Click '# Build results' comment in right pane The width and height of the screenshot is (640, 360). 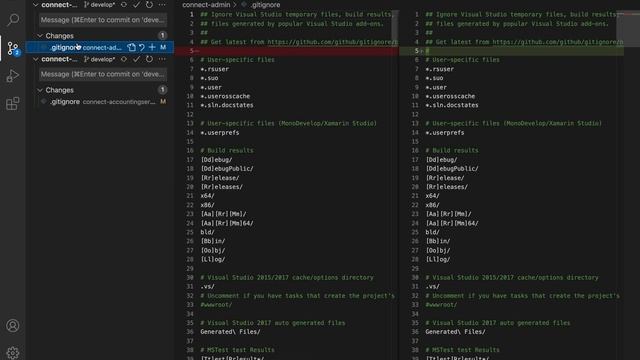click(x=452, y=151)
